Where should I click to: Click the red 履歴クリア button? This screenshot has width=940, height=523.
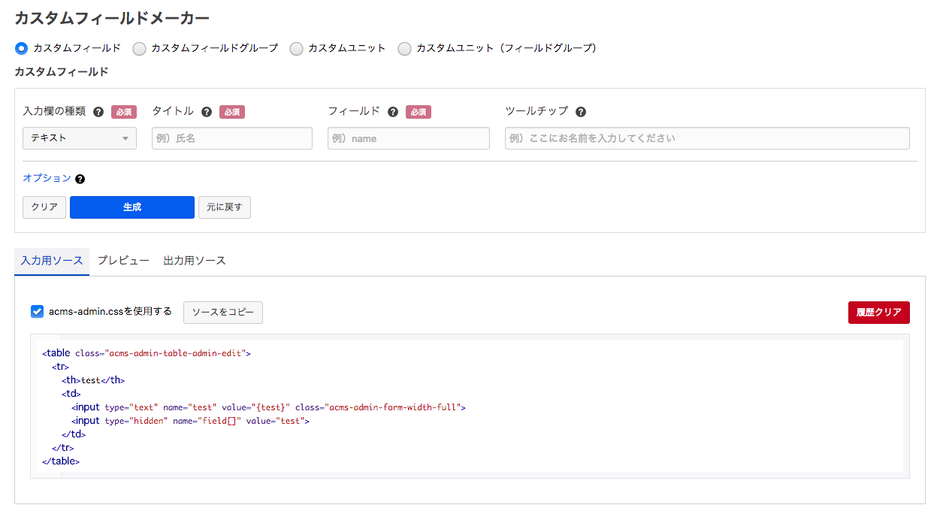(878, 312)
